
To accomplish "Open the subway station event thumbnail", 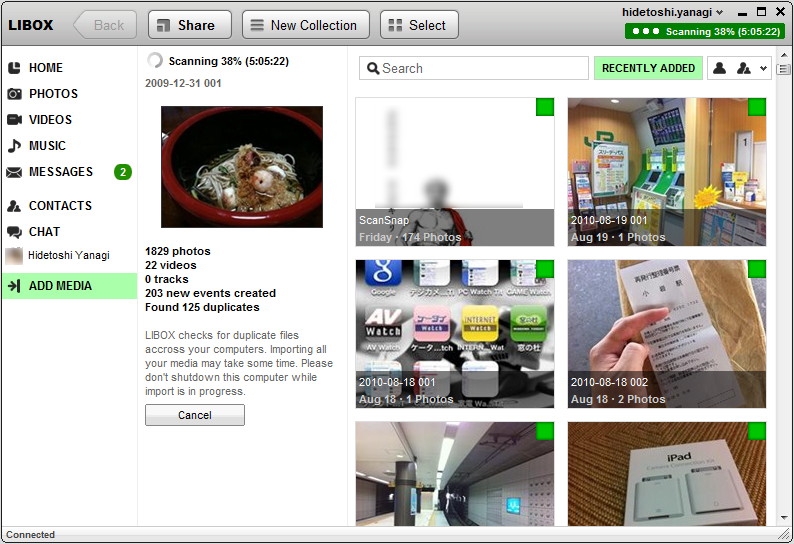I will click(x=455, y=474).
